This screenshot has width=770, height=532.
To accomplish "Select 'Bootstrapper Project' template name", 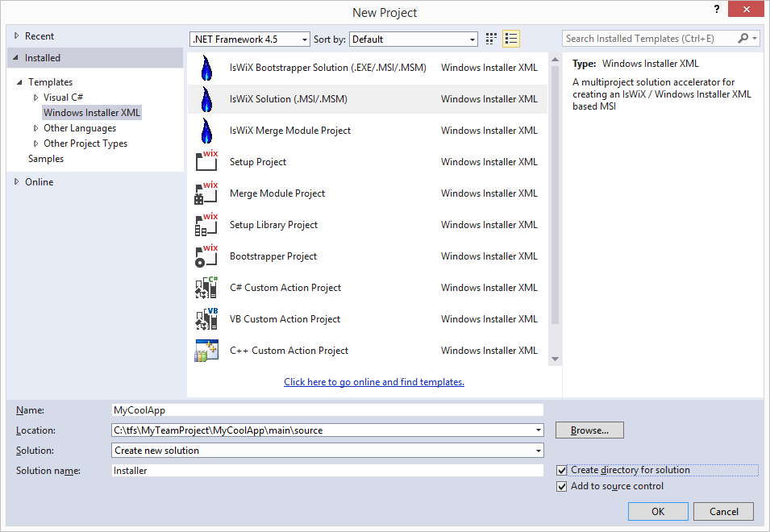I will click(x=273, y=256).
